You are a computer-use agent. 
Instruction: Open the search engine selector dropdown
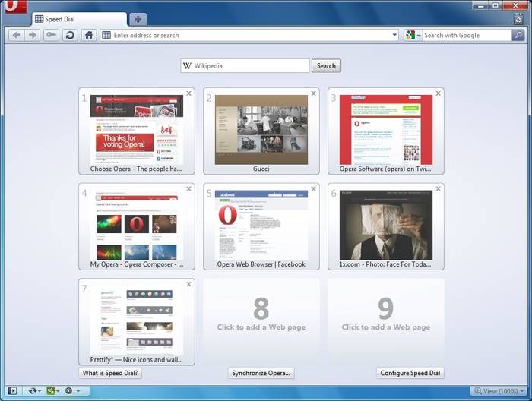coord(413,35)
